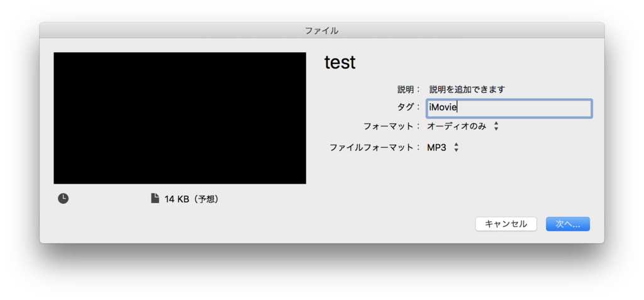Click the タグ input field containing iMovie
The height and width of the screenshot is (300, 644).
point(509,108)
